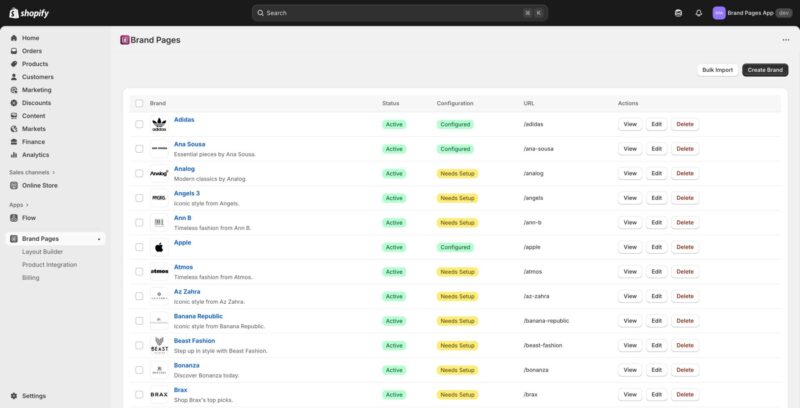Click the Status column header
This screenshot has width=800, height=408.
coord(390,103)
